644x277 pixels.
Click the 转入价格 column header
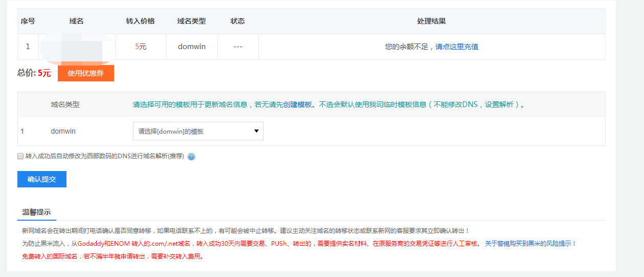140,21
